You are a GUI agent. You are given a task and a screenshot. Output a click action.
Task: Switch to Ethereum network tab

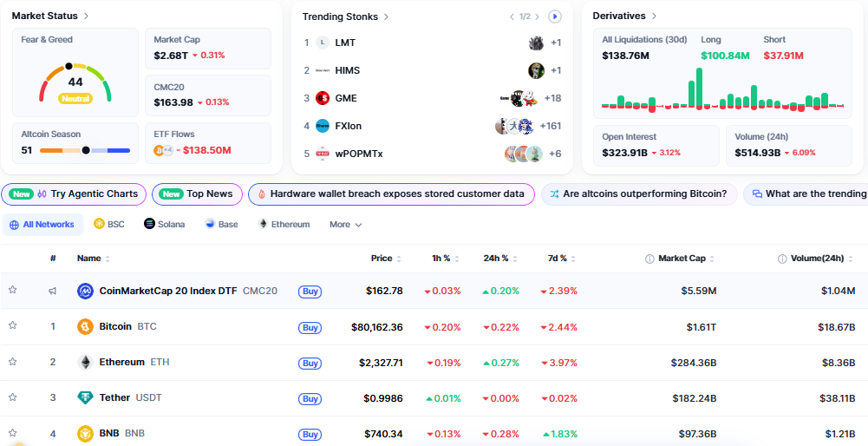tap(284, 225)
